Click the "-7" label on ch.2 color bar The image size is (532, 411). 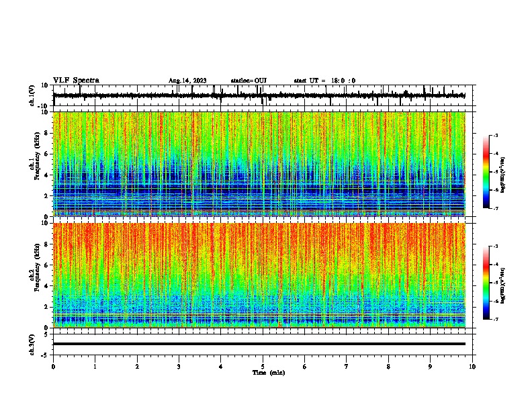click(495, 319)
